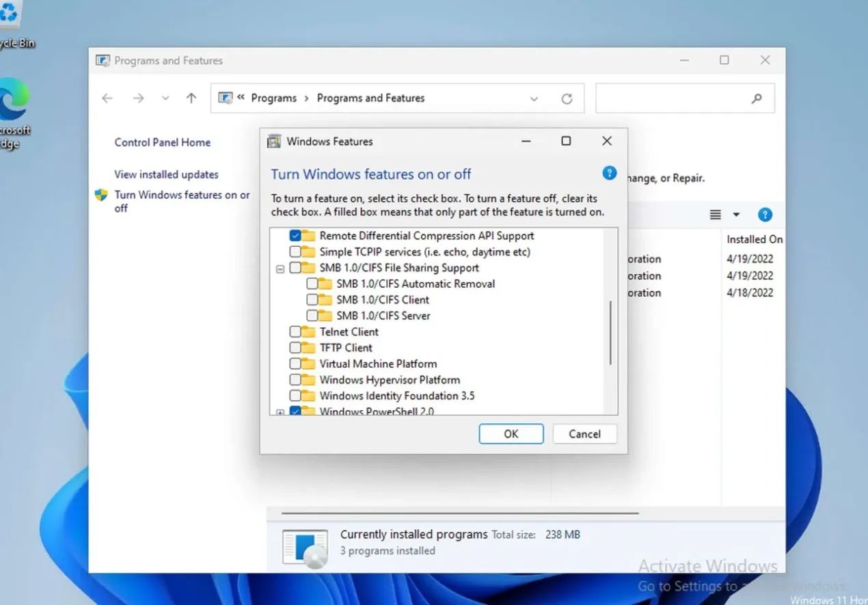
Task: Uncheck Remote Differential Compression API Support
Action: pos(295,235)
